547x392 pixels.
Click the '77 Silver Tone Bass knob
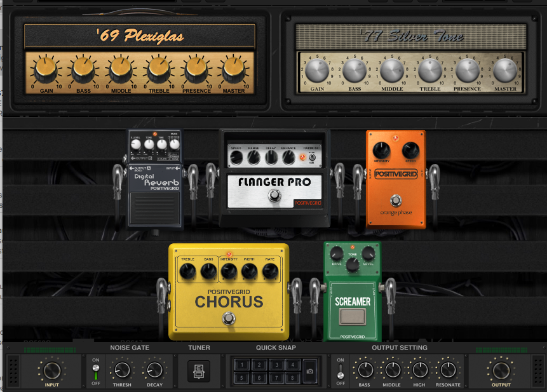355,71
